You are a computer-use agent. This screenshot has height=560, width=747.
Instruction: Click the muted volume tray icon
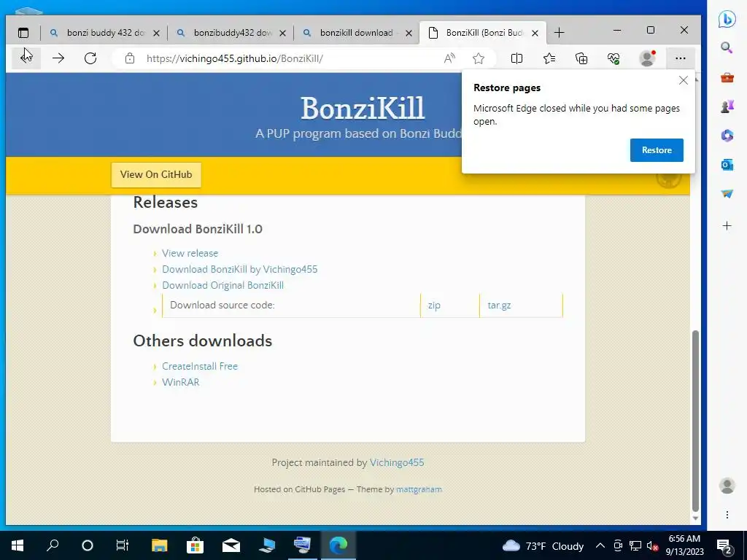pos(652,545)
